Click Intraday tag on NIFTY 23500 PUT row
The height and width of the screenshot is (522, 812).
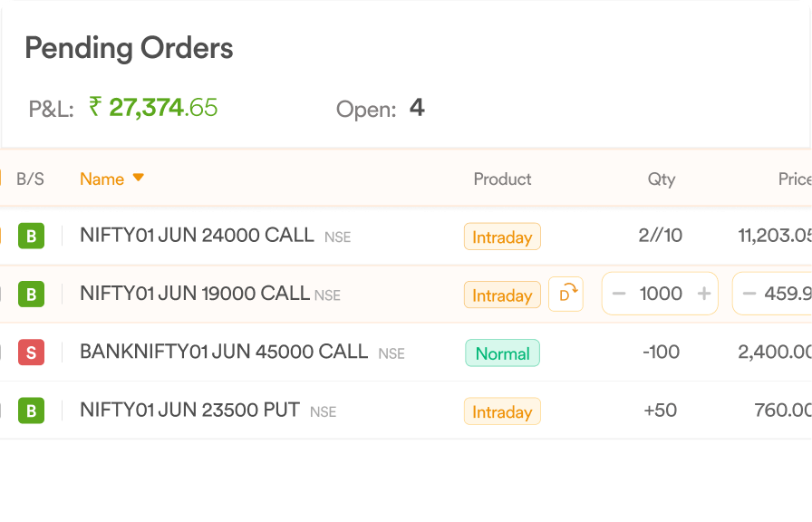[502, 411]
